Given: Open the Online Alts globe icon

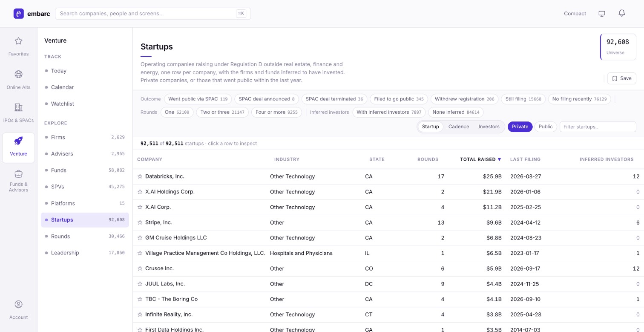Looking at the screenshot, I should coord(18,74).
